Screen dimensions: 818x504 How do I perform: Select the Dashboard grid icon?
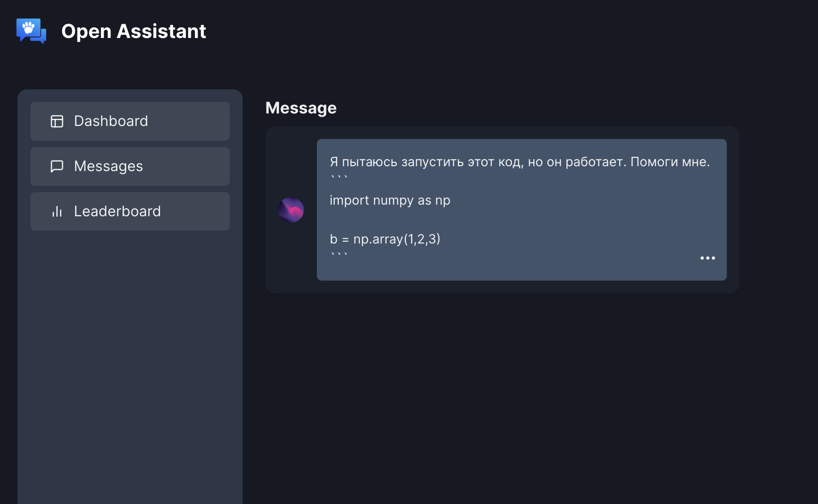tap(57, 121)
